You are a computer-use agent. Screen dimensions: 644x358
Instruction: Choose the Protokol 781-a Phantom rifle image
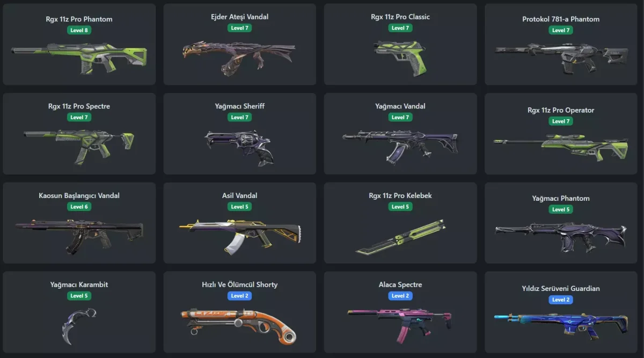[x=561, y=56]
